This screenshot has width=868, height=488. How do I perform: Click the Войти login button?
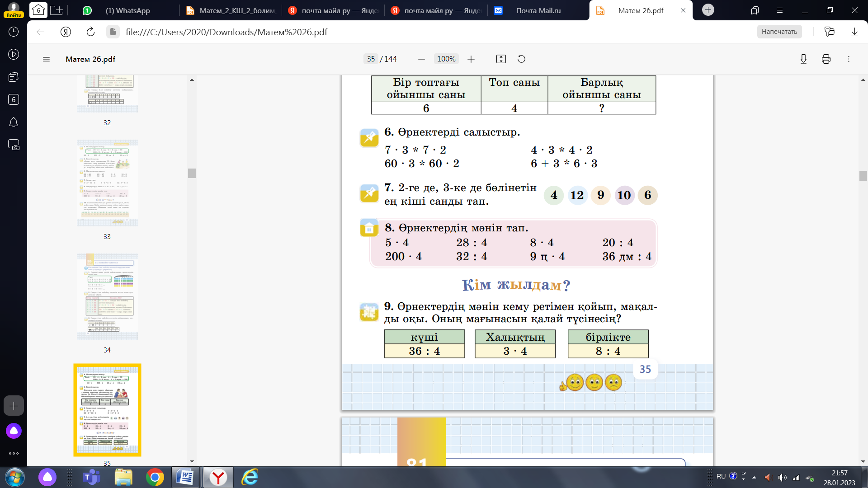point(14,15)
